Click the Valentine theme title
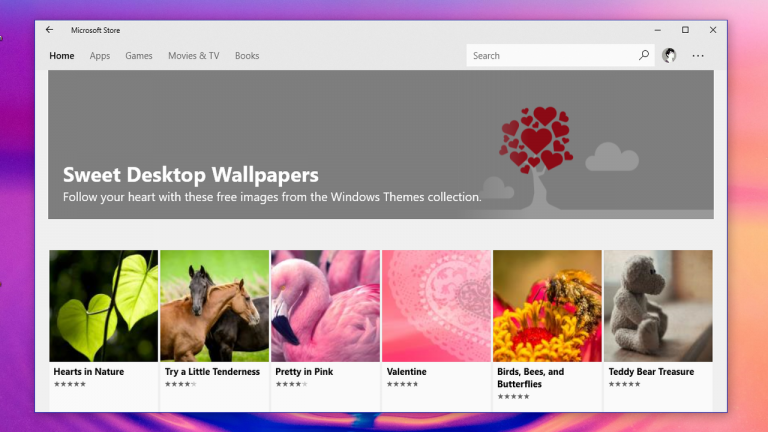The height and width of the screenshot is (432, 768). pos(407,372)
